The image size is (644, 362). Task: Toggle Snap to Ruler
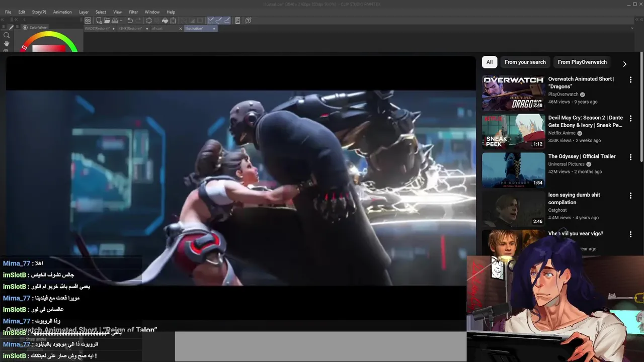pos(210,21)
